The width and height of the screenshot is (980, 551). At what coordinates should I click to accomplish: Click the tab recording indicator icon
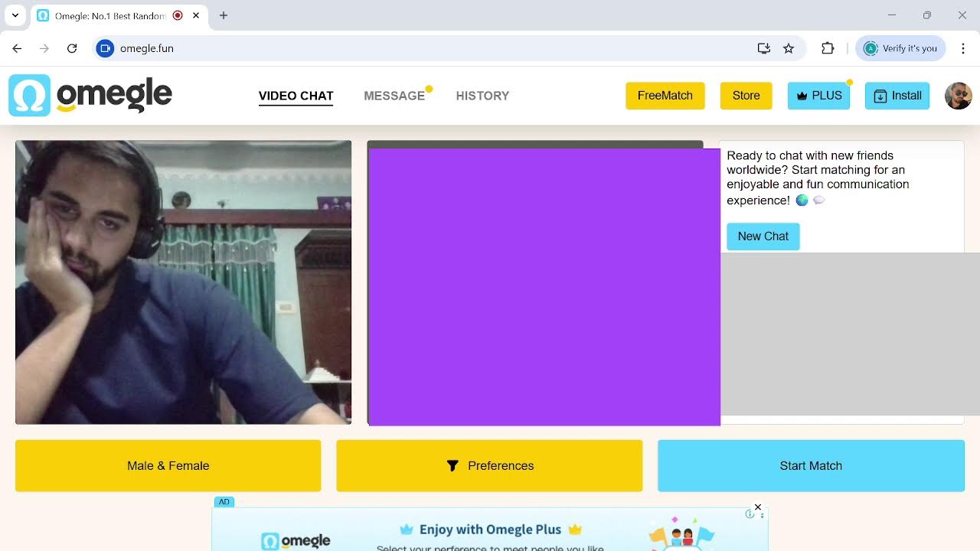pyautogui.click(x=178, y=15)
